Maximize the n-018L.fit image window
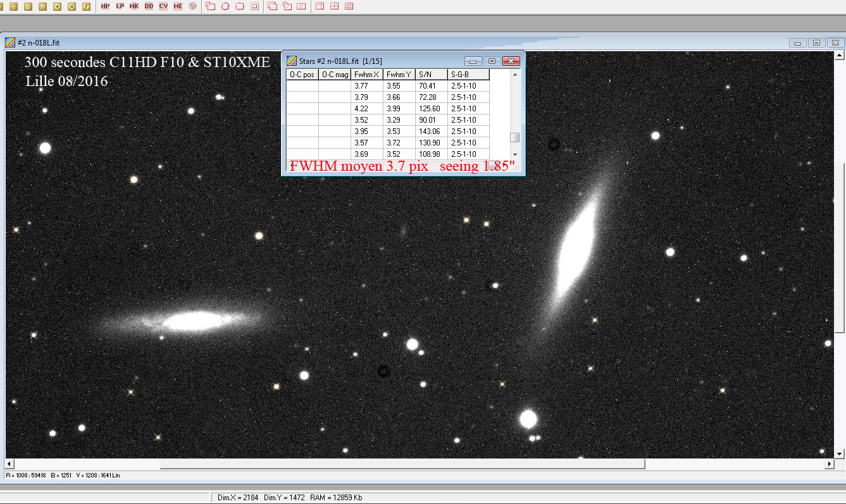Screen dimensions: 846x504 817,42
